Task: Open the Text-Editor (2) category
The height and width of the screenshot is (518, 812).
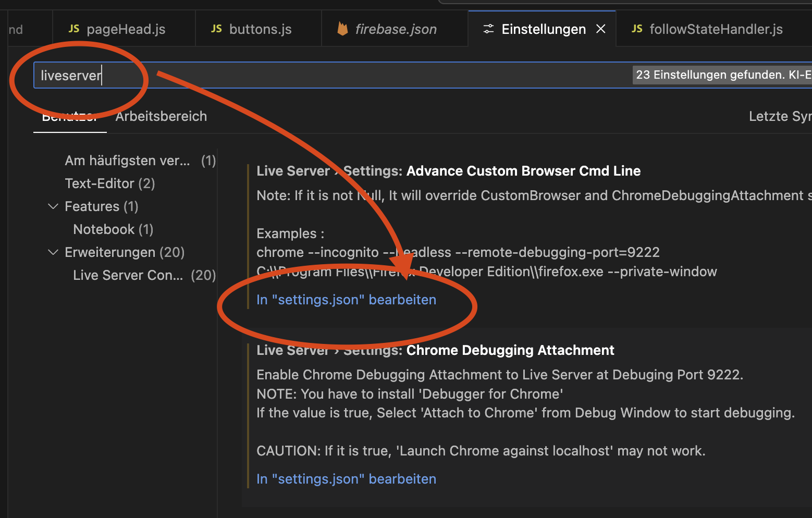Action: (109, 183)
